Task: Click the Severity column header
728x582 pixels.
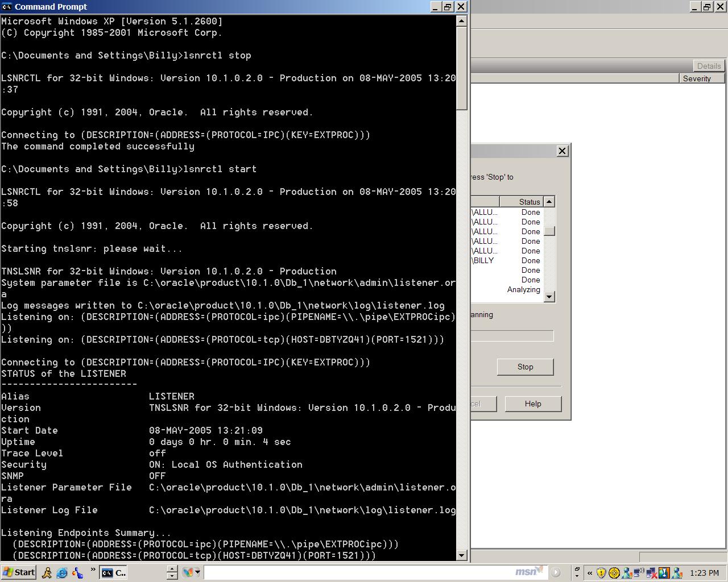Action: 702,78
